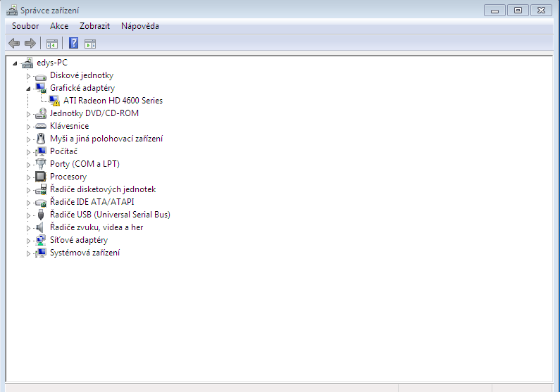Click the Diskové jednotky drive icon

click(40, 76)
